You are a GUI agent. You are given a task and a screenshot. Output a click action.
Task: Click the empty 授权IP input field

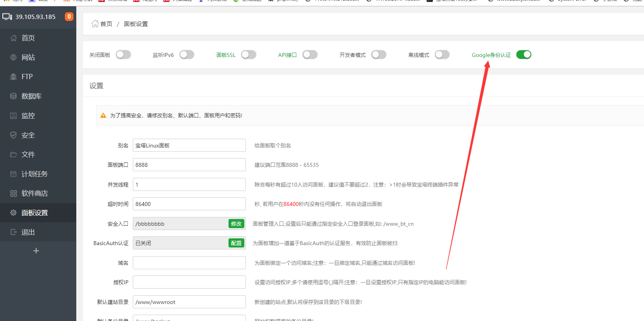coord(189,282)
